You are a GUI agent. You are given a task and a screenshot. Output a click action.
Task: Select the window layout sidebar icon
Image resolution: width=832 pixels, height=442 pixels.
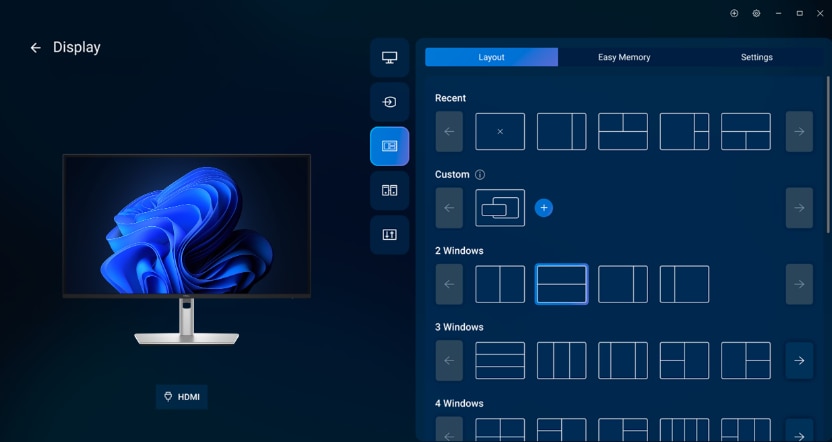click(389, 146)
